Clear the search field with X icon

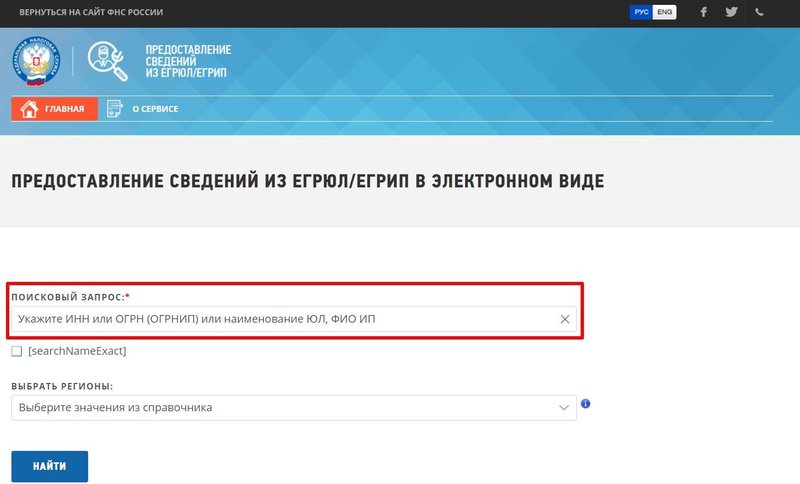[565, 319]
